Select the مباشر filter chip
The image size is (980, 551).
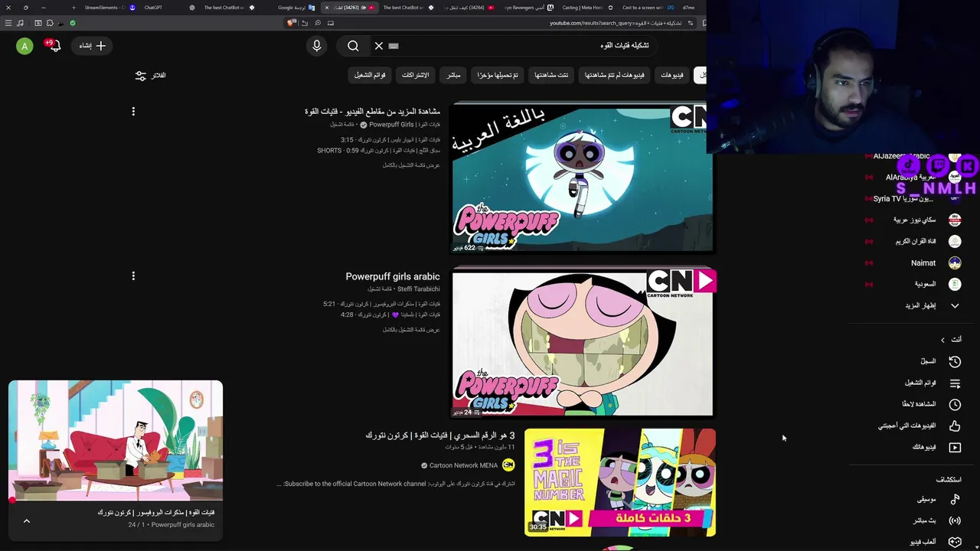[453, 75]
